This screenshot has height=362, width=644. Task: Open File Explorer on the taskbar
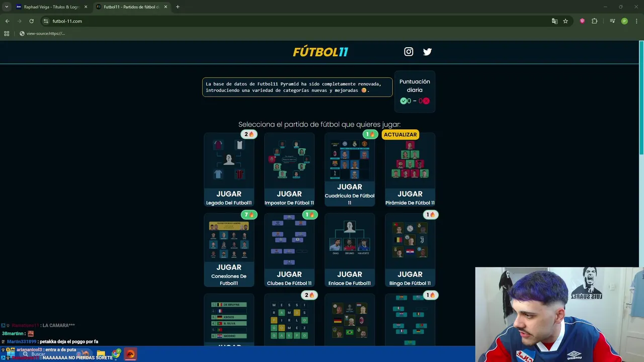[x=101, y=354]
